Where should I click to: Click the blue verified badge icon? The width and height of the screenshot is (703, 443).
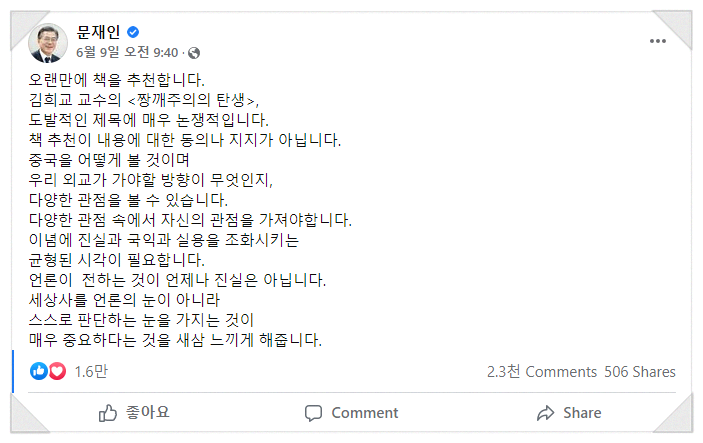(x=133, y=33)
